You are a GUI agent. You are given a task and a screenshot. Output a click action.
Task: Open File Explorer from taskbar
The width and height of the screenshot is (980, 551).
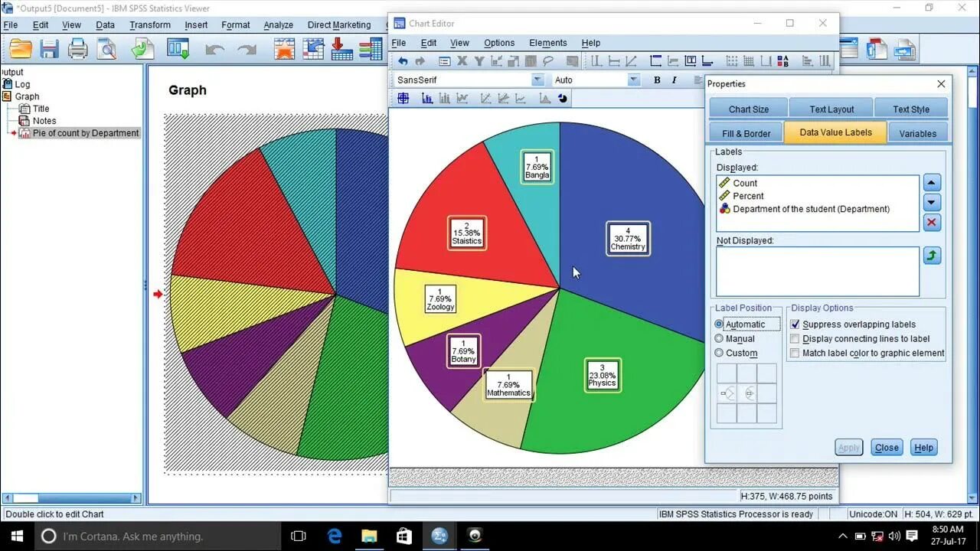369,536
